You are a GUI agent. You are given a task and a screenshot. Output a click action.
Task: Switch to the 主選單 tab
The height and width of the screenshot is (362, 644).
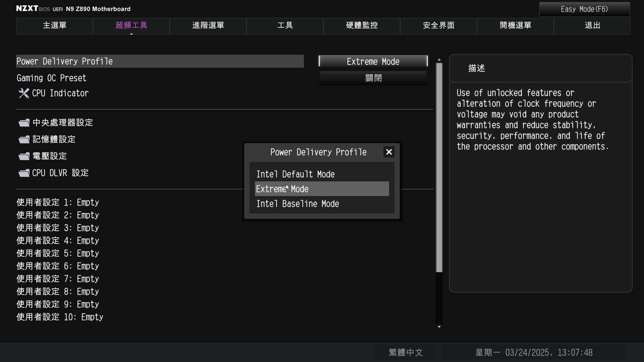pyautogui.click(x=55, y=26)
